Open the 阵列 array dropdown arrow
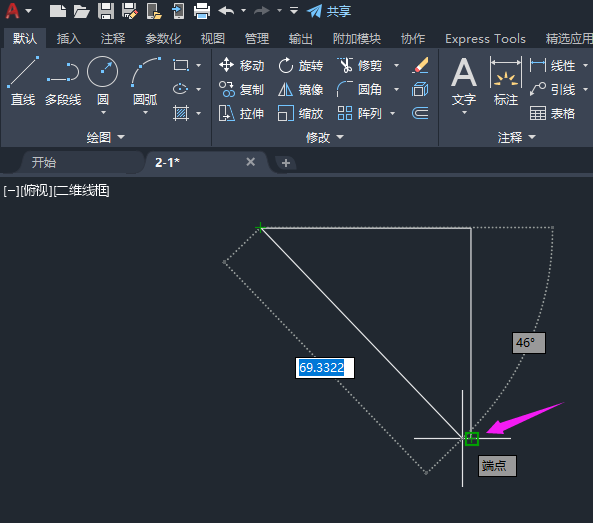Viewport: 593px width, 523px height. [392, 113]
